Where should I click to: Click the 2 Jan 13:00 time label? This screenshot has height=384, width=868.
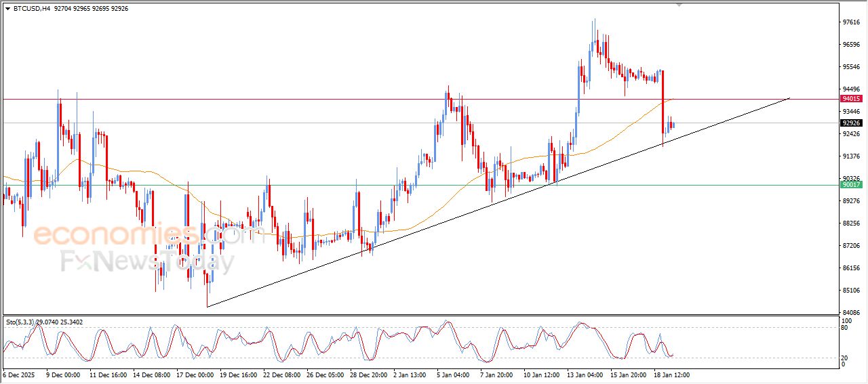click(x=410, y=375)
